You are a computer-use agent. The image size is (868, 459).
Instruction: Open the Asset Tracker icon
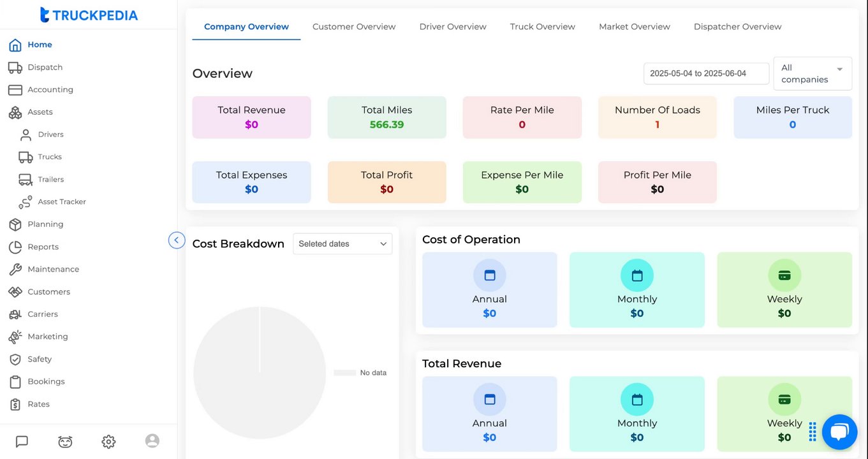pos(26,202)
